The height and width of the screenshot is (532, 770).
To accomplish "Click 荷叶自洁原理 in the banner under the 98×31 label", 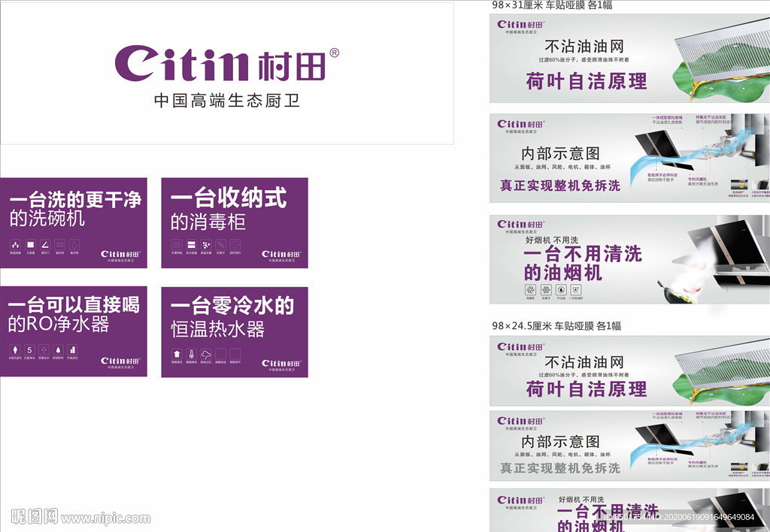I will (587, 81).
